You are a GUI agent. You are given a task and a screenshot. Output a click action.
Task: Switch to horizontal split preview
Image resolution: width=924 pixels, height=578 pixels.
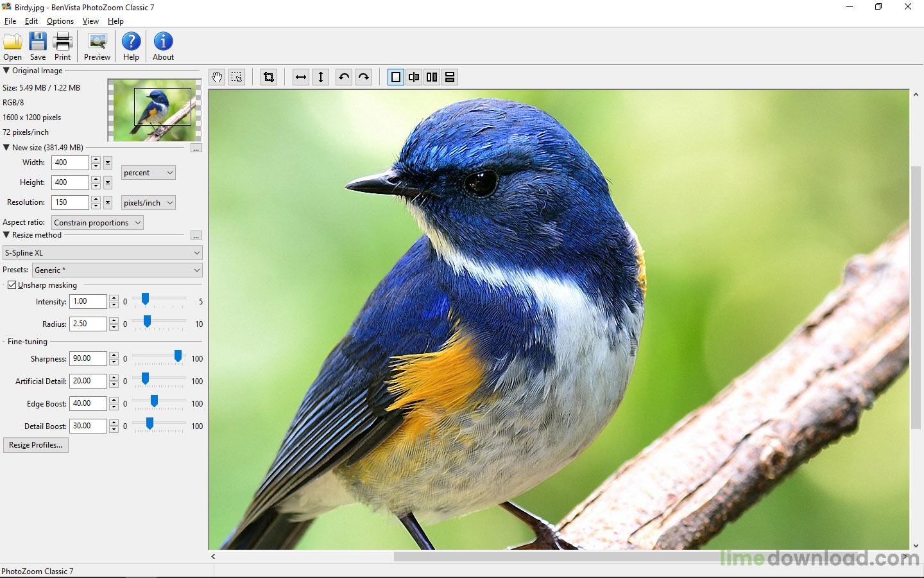tap(450, 77)
